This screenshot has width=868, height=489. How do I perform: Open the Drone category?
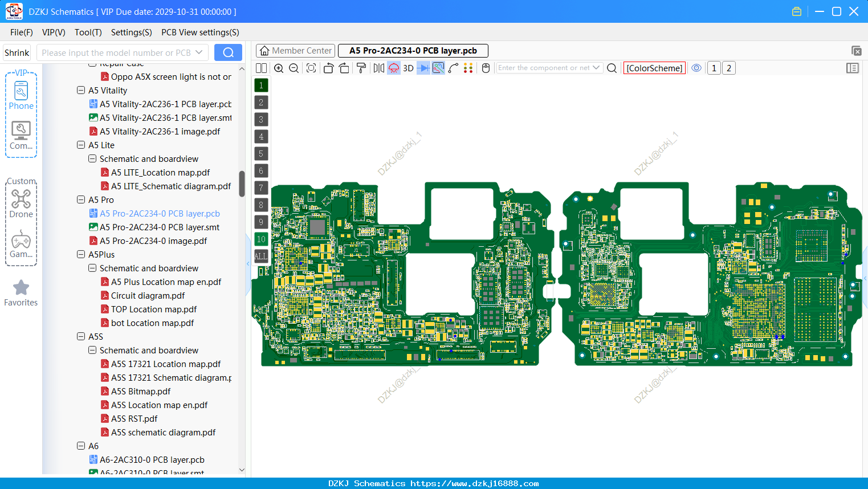[x=21, y=204]
